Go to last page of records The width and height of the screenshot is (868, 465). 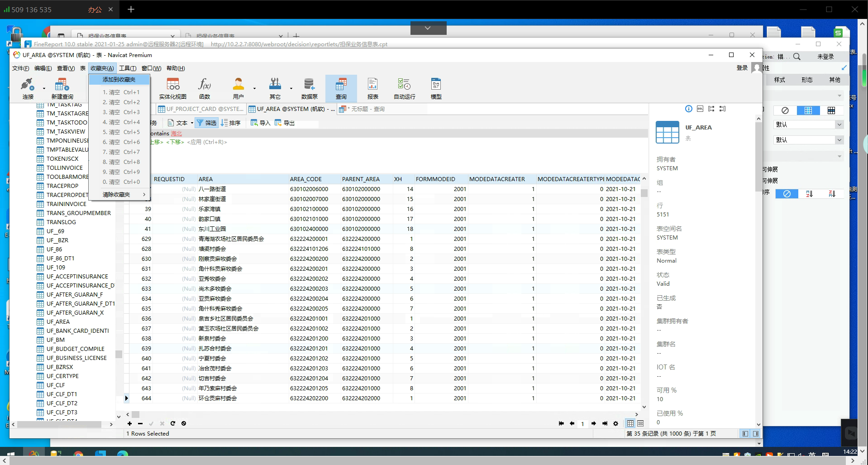605,423
